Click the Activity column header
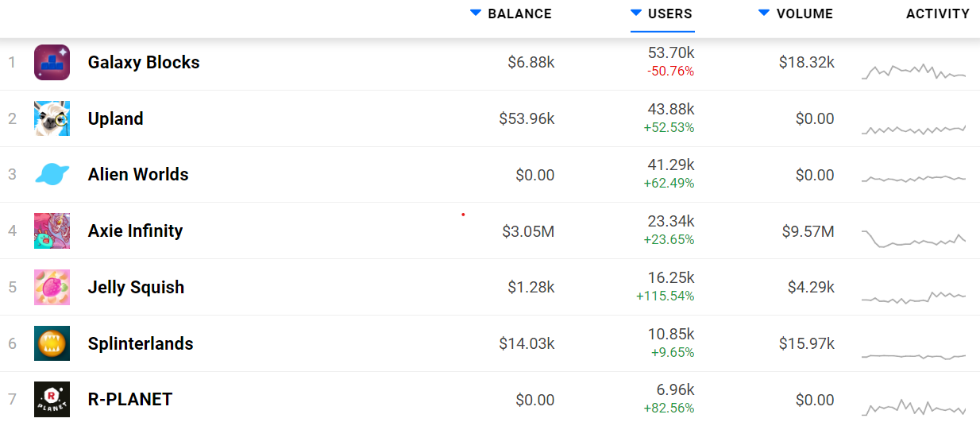Image resolution: width=980 pixels, height=426 pixels. 937,14
